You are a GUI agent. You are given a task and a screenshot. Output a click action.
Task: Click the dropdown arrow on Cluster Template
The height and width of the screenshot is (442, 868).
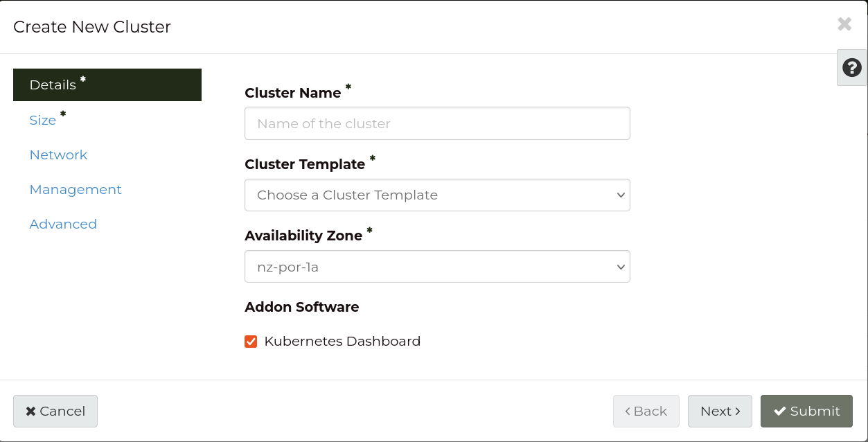click(x=621, y=195)
